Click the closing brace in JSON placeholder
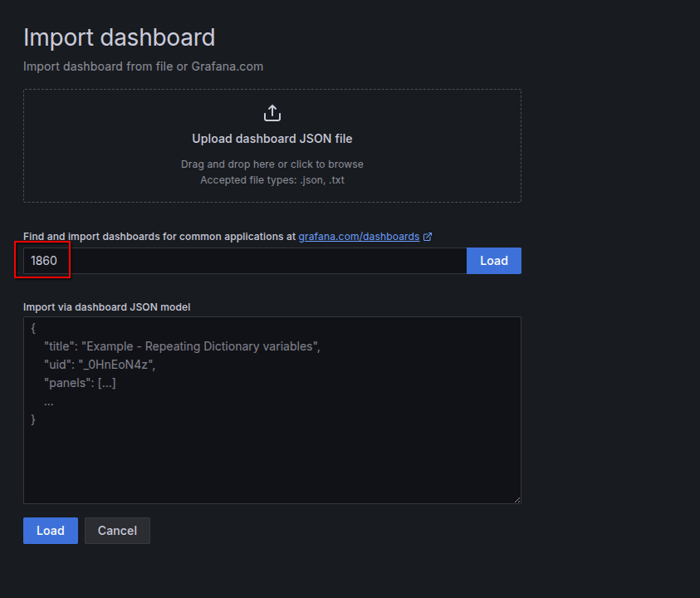700x598 pixels. [x=33, y=419]
